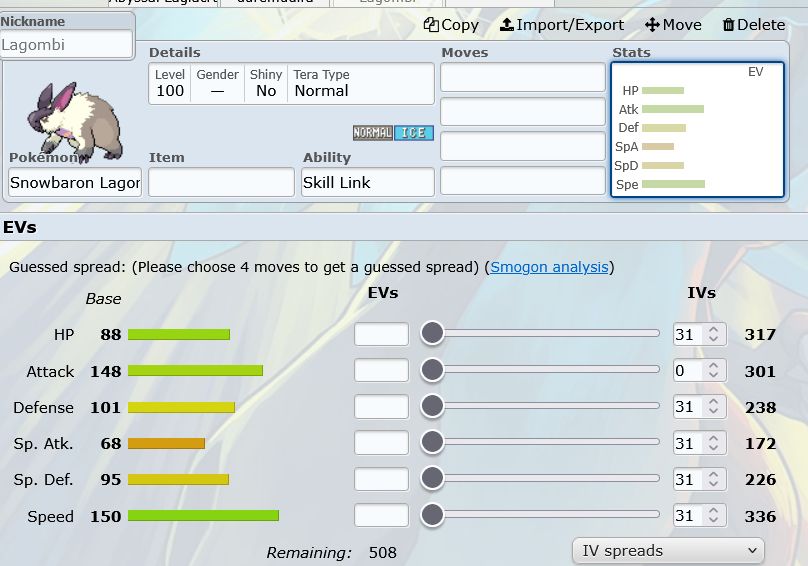The height and width of the screenshot is (566, 808).
Task: Click the third move slot
Action: (x=523, y=146)
